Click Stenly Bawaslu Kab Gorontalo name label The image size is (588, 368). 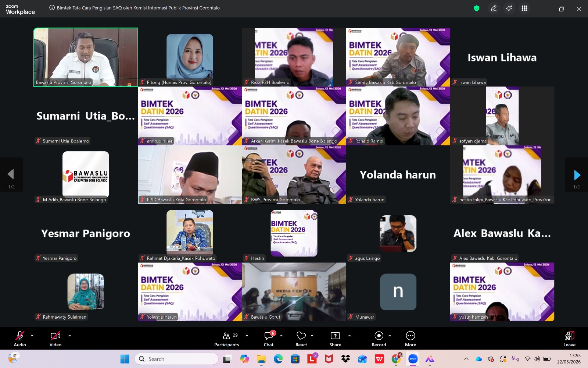click(386, 82)
